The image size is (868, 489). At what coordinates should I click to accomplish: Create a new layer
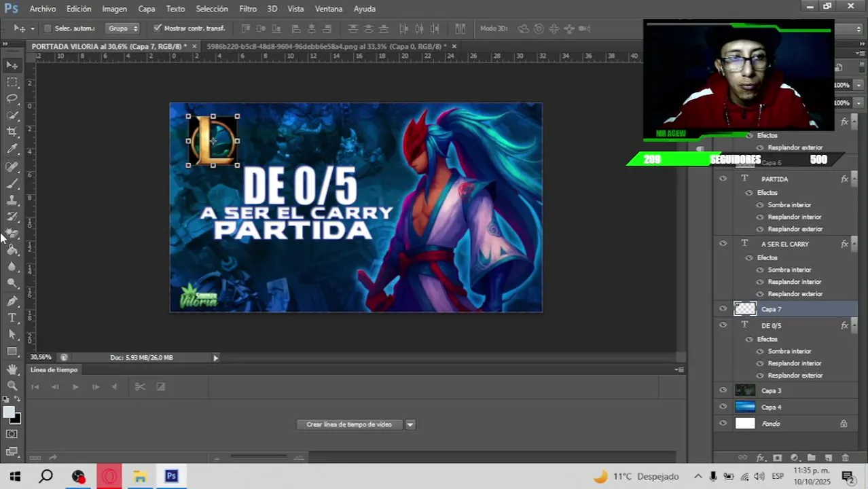coord(829,458)
